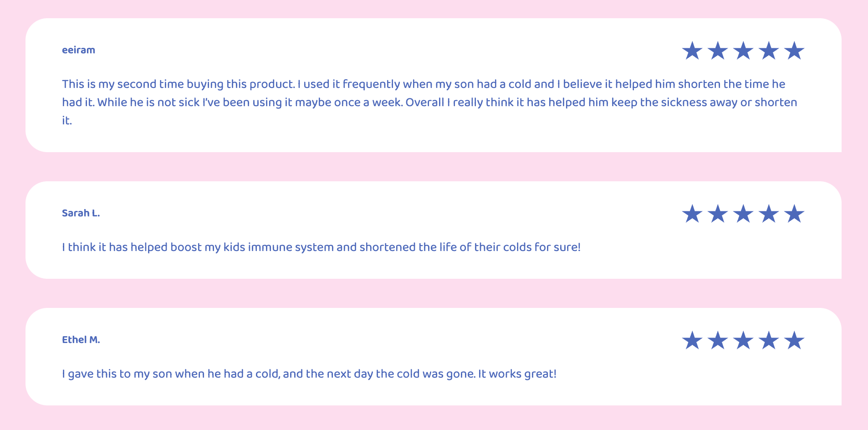Click first star in eeiram's review

692,51
